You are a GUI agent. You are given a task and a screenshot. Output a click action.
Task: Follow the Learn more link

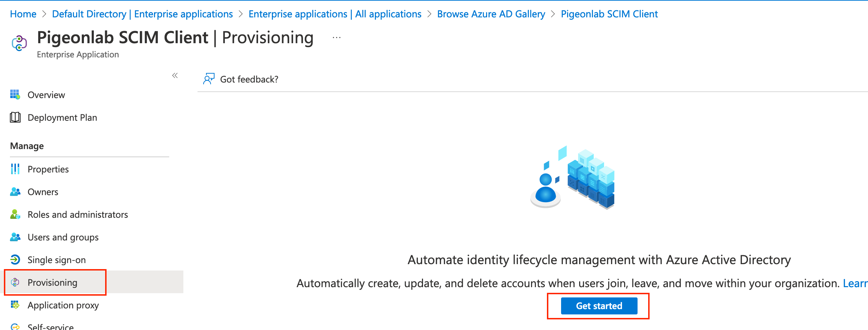(x=855, y=283)
